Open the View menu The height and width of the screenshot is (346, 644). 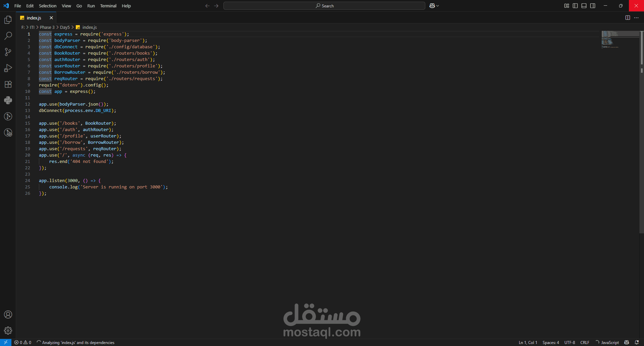coord(66,6)
